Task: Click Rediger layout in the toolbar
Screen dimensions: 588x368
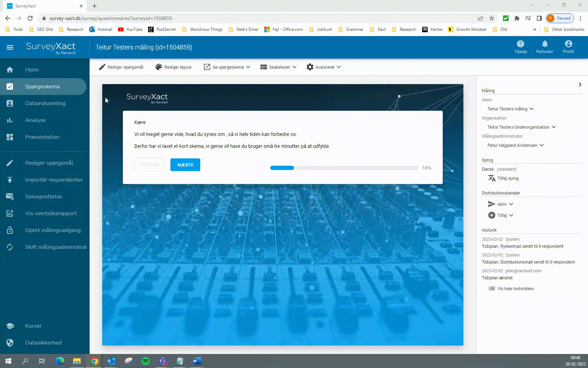Action: click(174, 67)
